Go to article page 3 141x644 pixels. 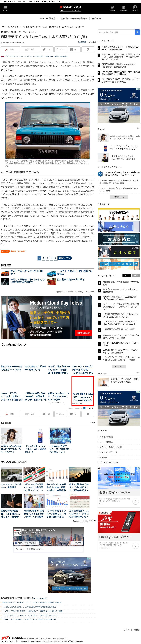(47, 258)
